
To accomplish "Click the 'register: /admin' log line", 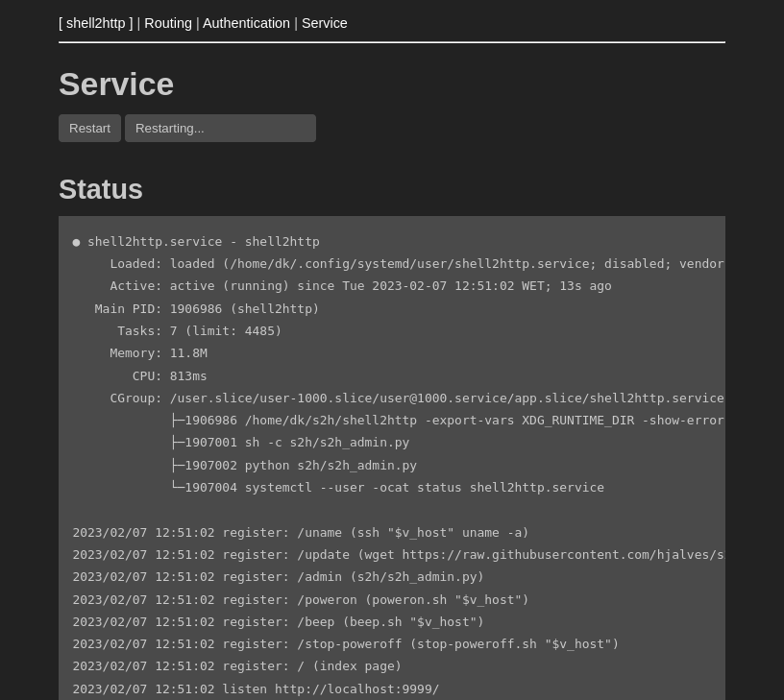I will point(278,577).
